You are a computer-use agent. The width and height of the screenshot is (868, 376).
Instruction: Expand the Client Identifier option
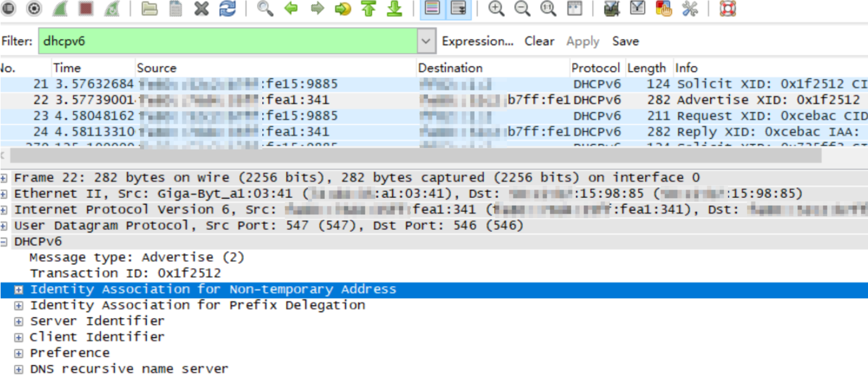pyautogui.click(x=19, y=337)
